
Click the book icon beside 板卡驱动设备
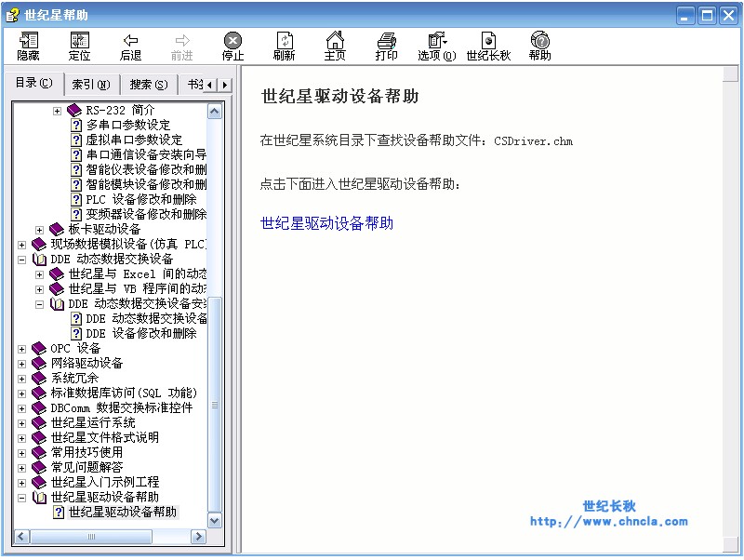click(57, 229)
